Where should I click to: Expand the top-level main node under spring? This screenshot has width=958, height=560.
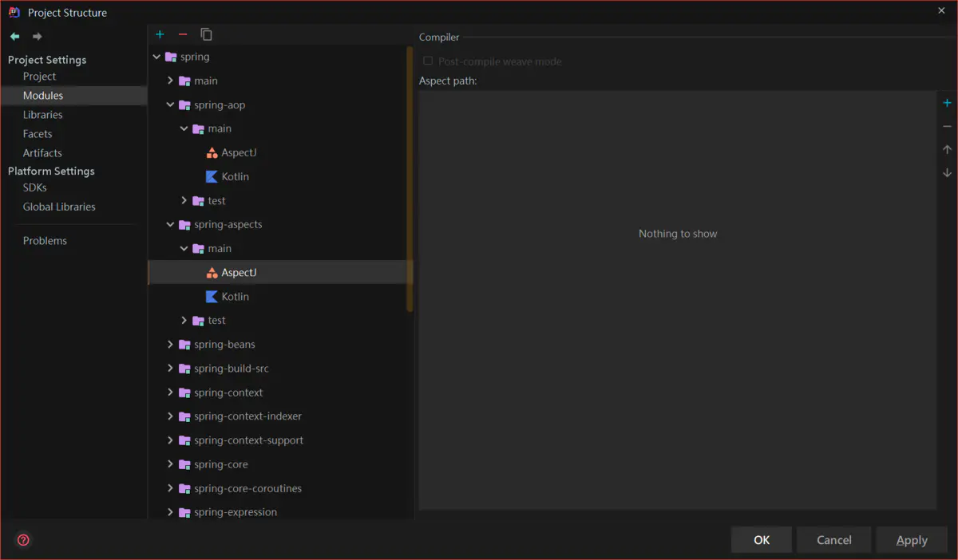pyautogui.click(x=170, y=81)
